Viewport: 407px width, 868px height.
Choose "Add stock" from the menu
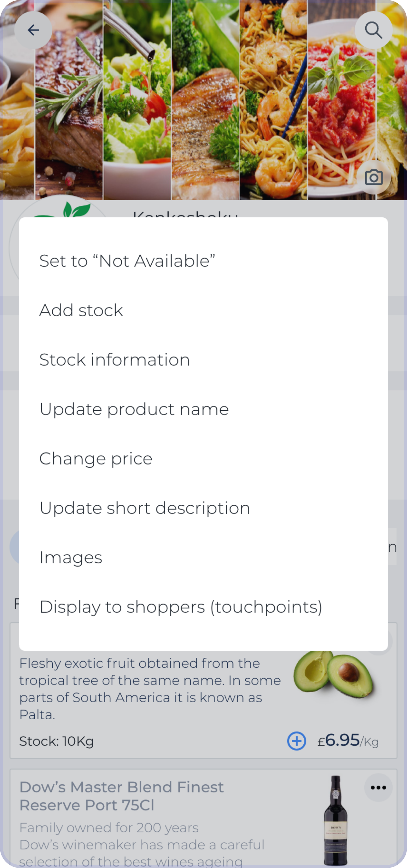[x=81, y=310]
